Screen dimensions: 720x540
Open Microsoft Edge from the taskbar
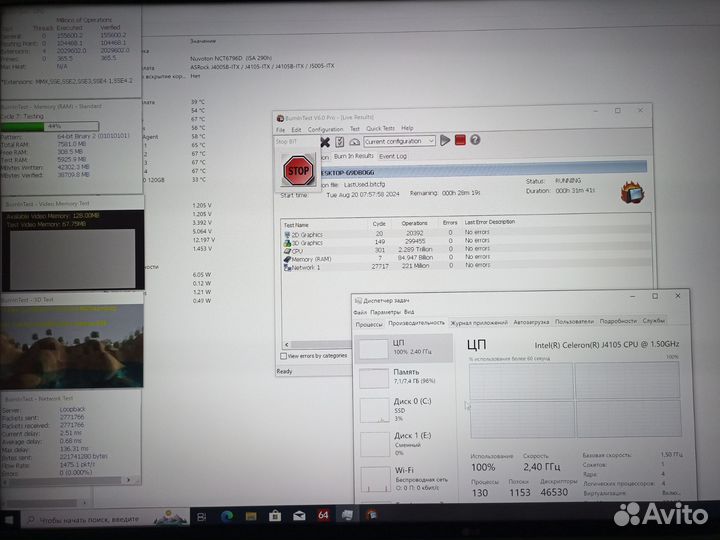(x=227, y=516)
